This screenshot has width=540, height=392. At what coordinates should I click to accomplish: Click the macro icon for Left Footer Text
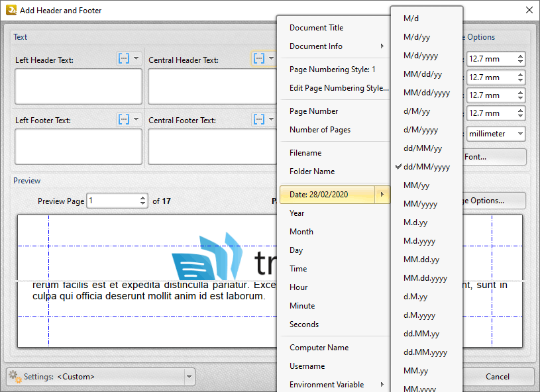click(124, 119)
